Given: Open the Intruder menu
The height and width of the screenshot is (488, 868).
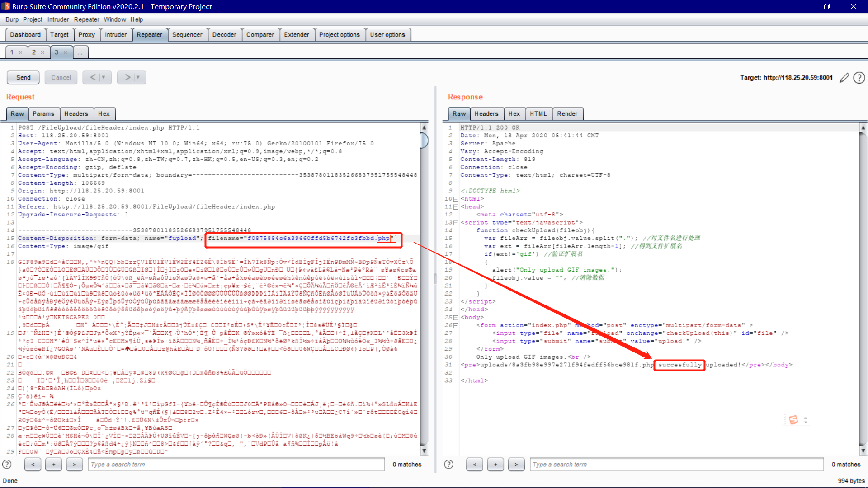Looking at the screenshot, I should pos(58,19).
